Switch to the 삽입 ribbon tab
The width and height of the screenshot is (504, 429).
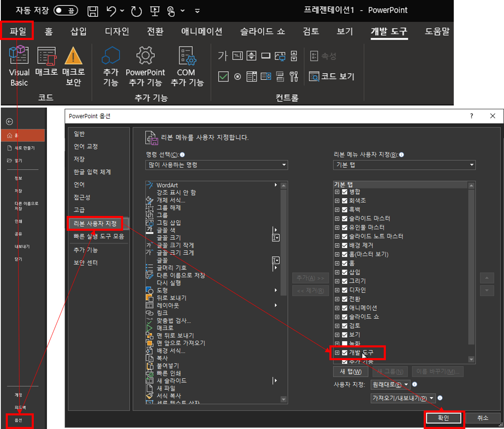pyautogui.click(x=79, y=31)
